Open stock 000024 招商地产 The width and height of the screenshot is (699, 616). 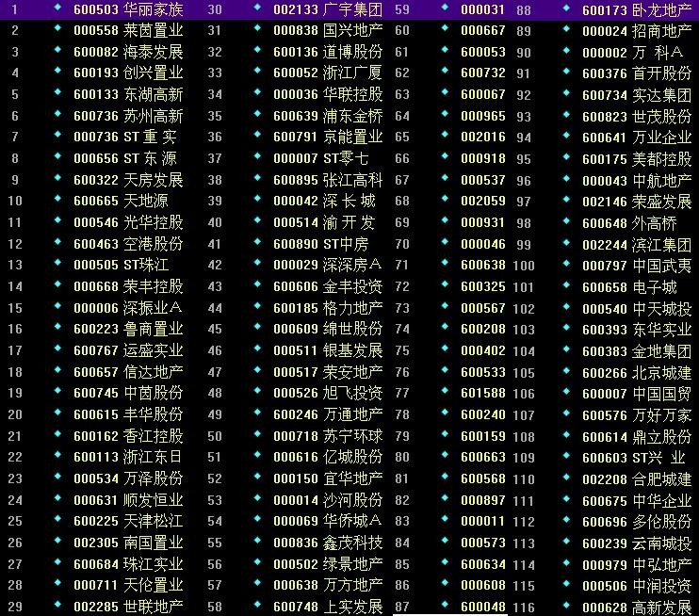pos(637,31)
